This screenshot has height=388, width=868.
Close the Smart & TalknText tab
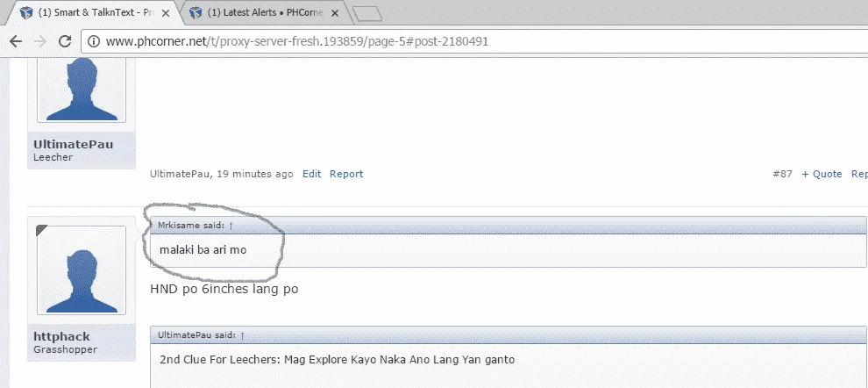(166, 13)
